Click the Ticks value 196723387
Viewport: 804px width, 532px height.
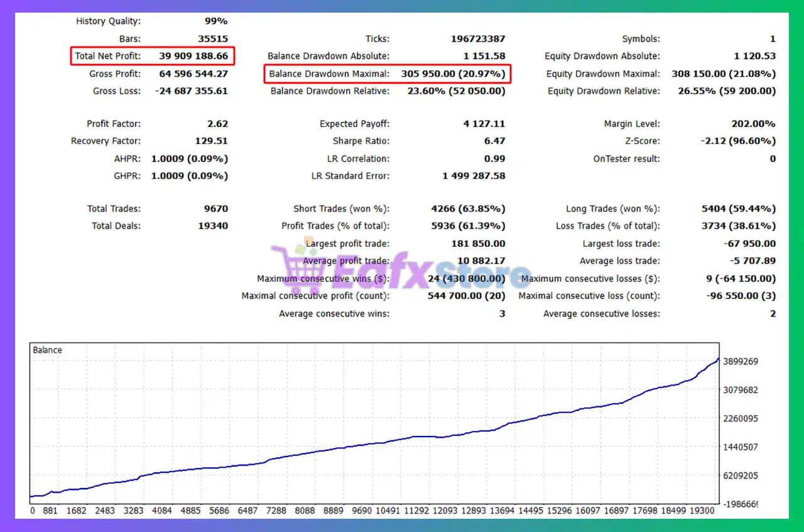click(x=477, y=39)
